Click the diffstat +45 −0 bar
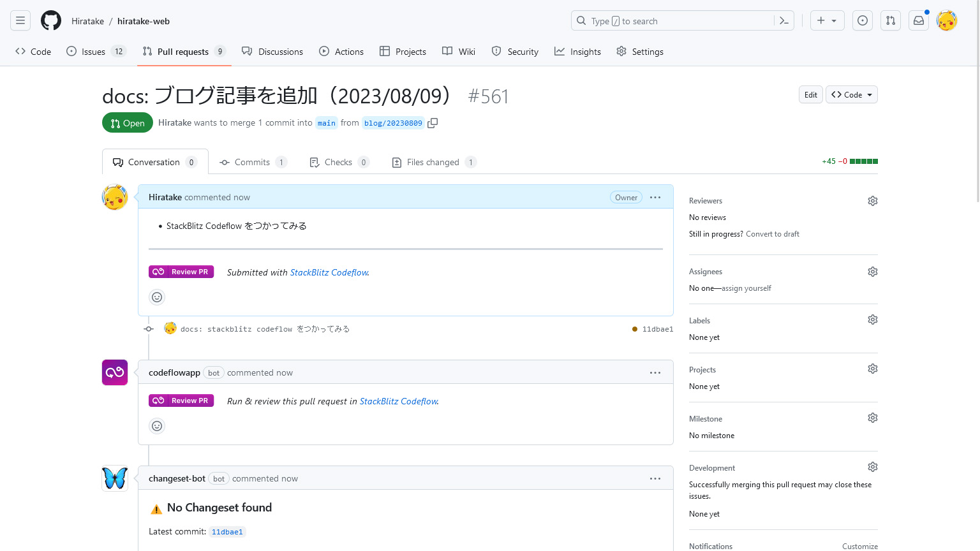This screenshot has width=980, height=551. (850, 161)
